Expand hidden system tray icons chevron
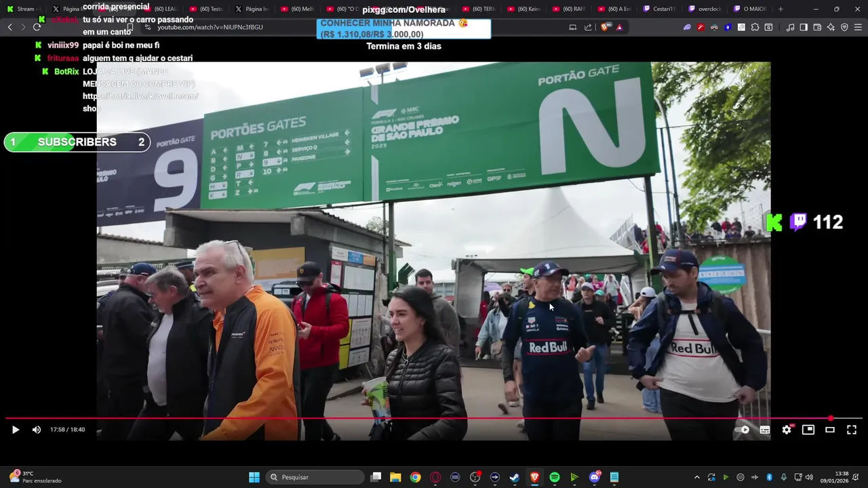Viewport: 868px width, 488px height. (x=696, y=477)
